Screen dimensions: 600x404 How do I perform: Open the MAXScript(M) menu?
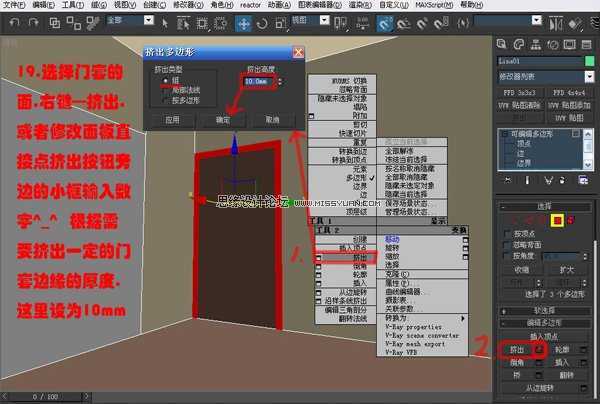(434, 5)
